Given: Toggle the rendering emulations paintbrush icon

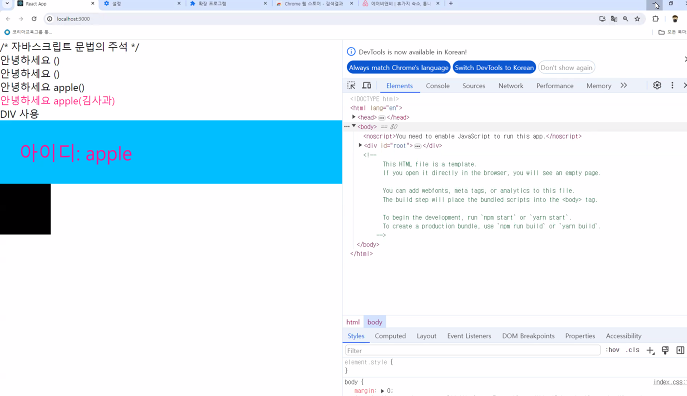Looking at the screenshot, I should [x=665, y=350].
